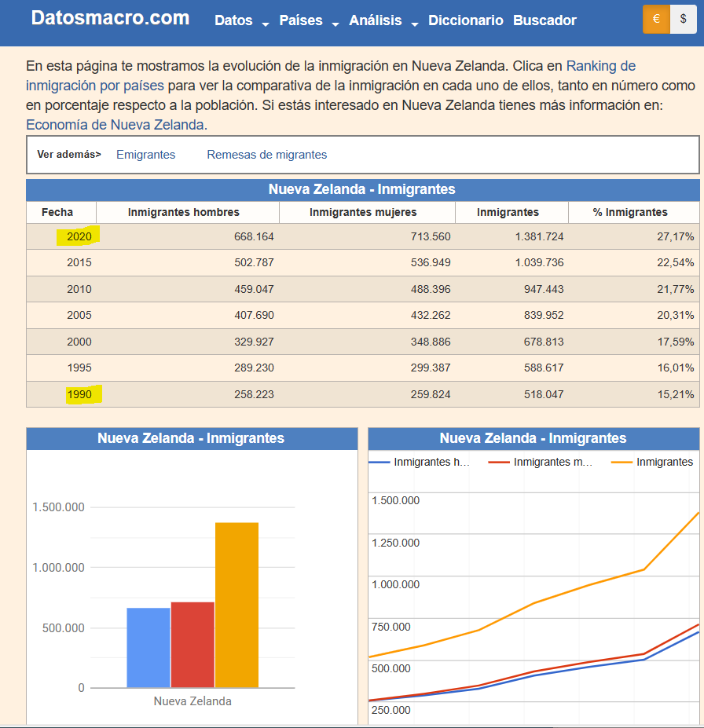Image resolution: width=704 pixels, height=728 pixels.
Task: Open the Buscador search page
Action: [x=544, y=20]
